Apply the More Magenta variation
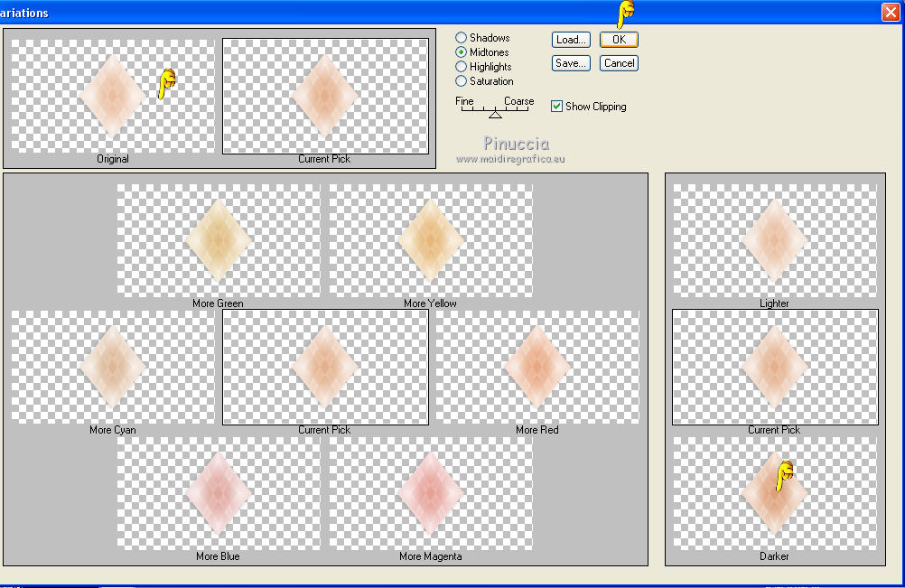 point(431,493)
